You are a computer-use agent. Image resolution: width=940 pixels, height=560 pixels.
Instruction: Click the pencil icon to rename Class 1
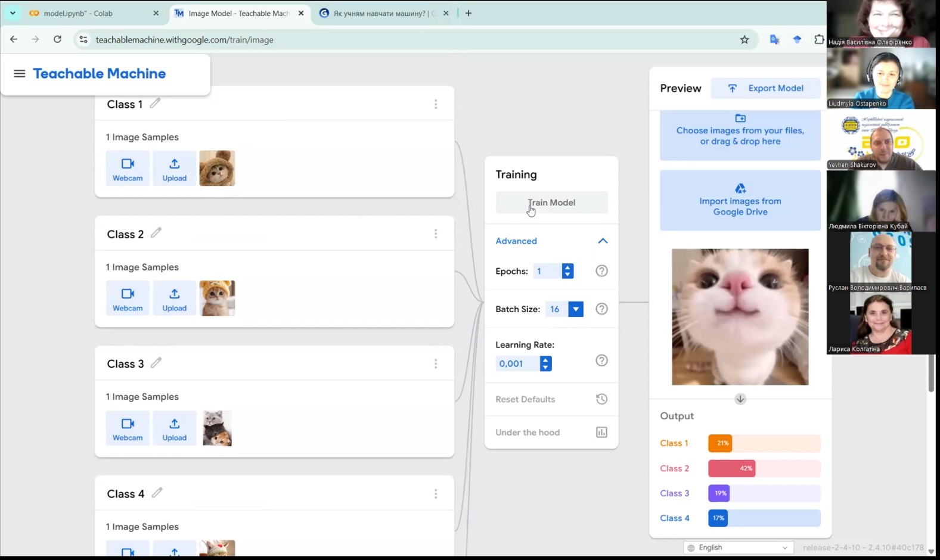click(x=155, y=104)
